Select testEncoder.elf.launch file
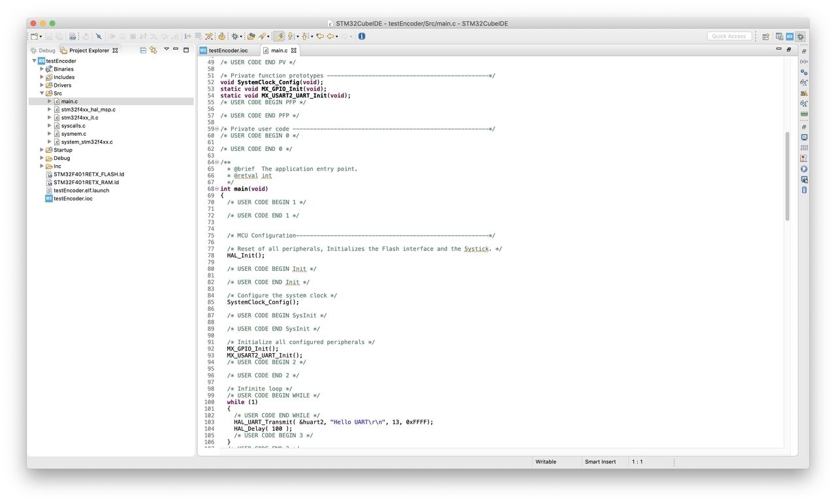Image resolution: width=836 pixels, height=504 pixels. coord(81,191)
